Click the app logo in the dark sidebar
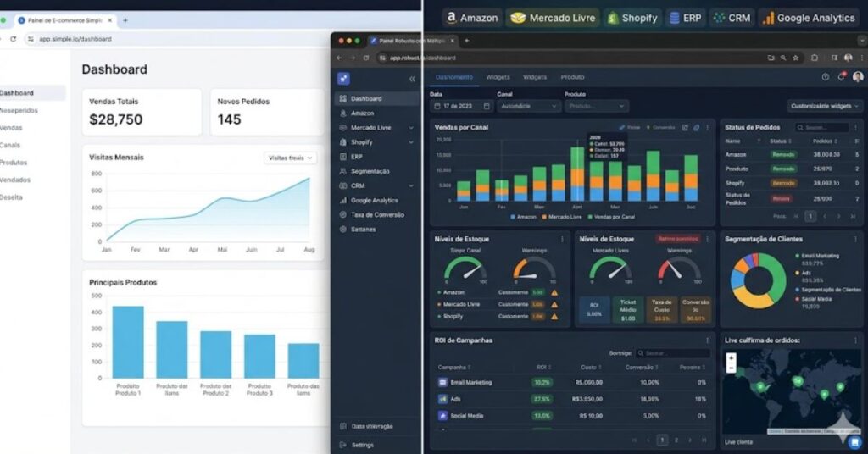 click(x=343, y=79)
